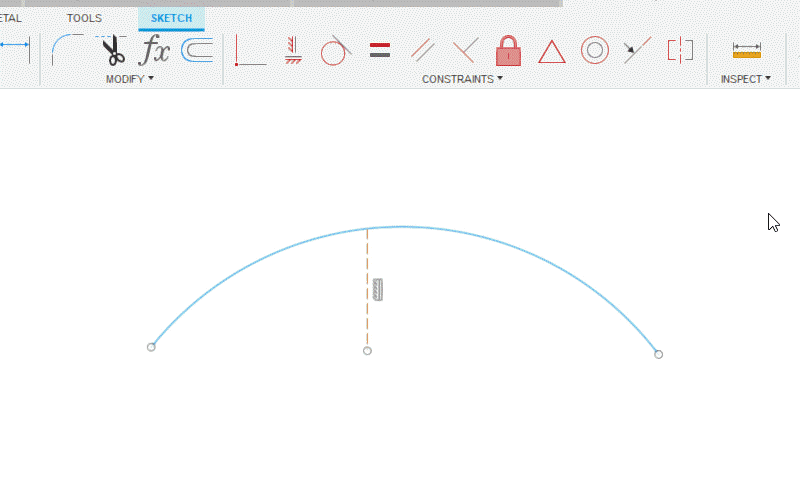Viewport: 800px width, 500px height.
Task: Open the CONSTRAINTS dropdown menu
Action: pos(462,79)
